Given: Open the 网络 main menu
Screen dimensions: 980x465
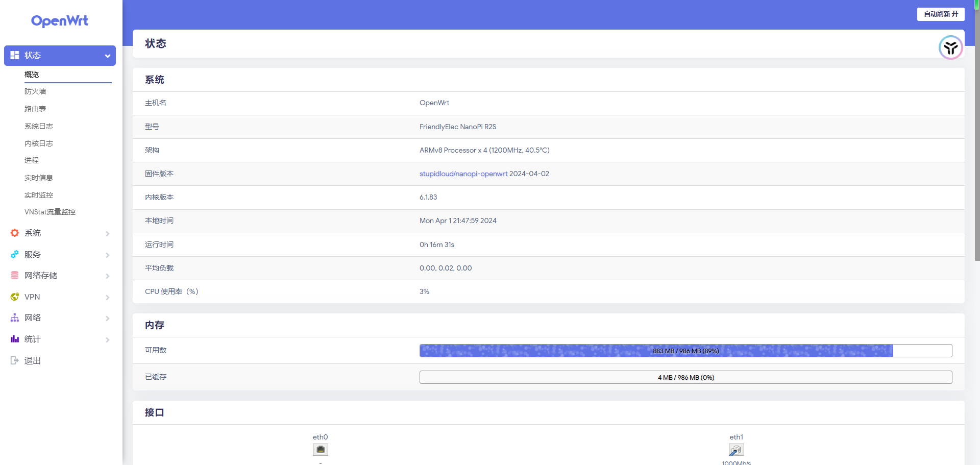Looking at the screenshot, I should pos(60,317).
